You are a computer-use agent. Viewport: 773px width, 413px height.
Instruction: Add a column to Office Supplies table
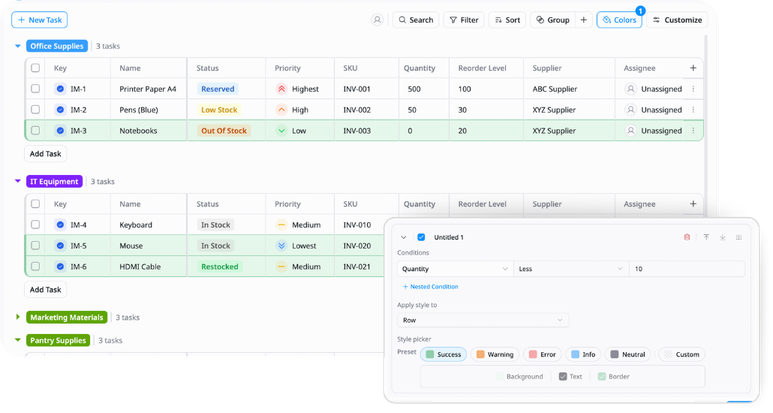point(693,68)
